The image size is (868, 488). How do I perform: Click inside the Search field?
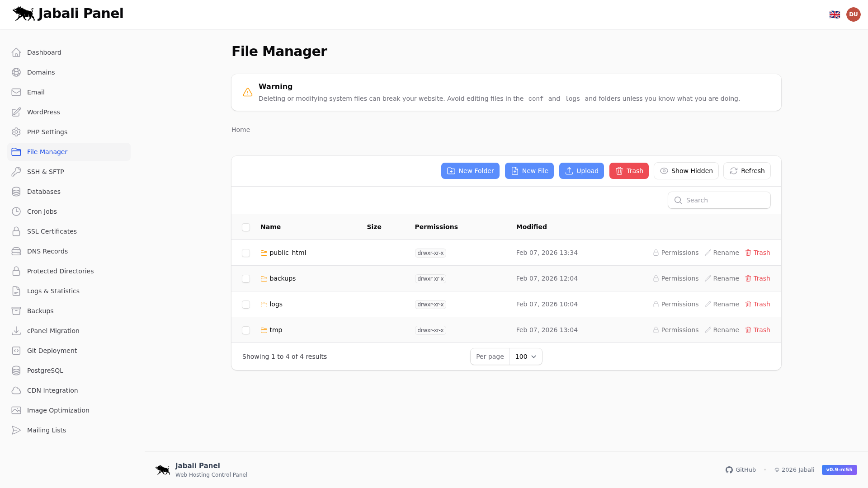(719, 200)
